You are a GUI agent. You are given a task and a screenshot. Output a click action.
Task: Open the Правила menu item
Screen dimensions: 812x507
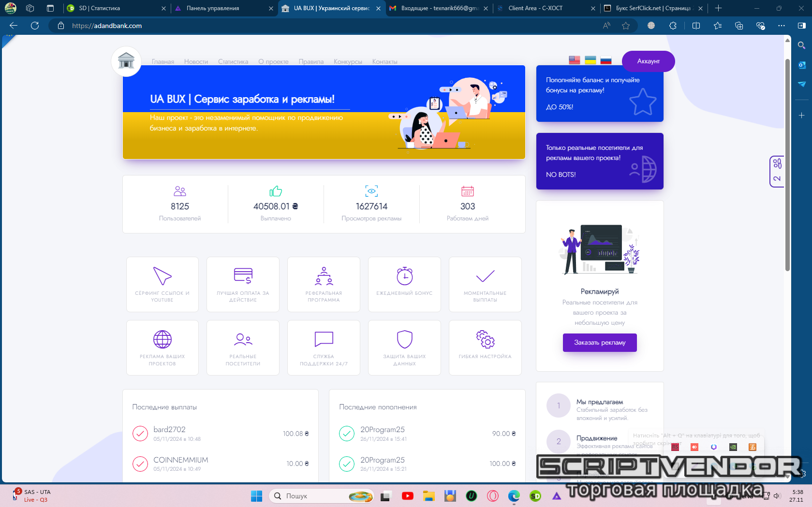(311, 62)
